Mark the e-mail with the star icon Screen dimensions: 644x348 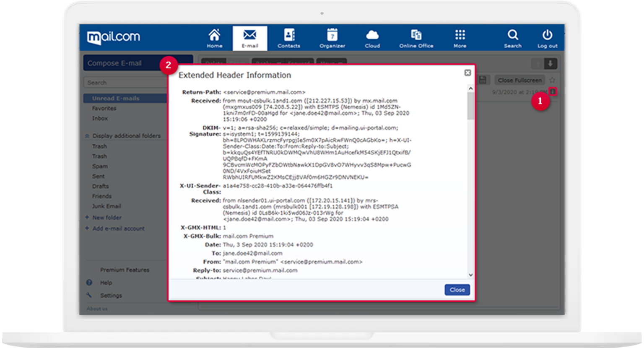coord(552,80)
